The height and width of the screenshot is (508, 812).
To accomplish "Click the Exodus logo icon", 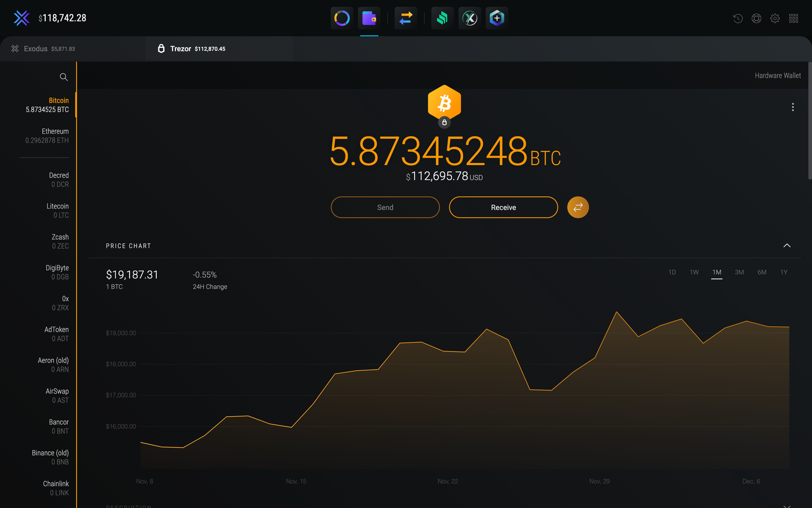I will click(22, 18).
